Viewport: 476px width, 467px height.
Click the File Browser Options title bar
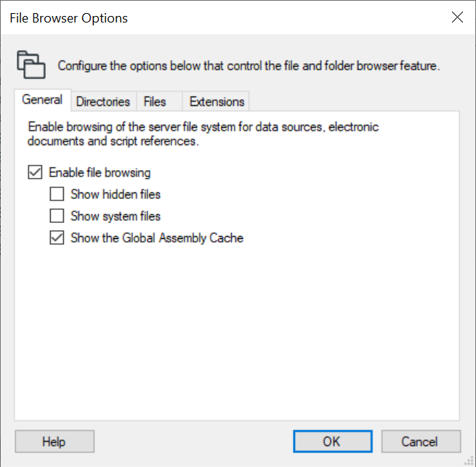tap(218, 18)
